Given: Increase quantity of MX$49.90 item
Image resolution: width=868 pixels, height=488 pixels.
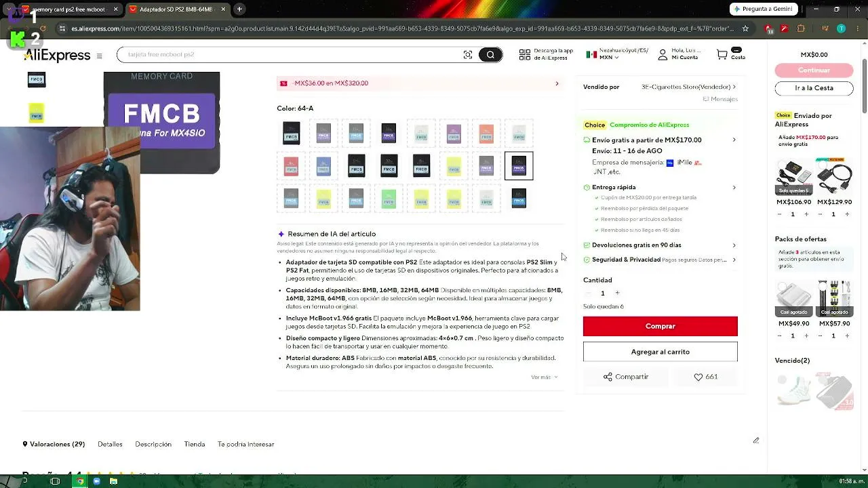Looking at the screenshot, I should point(806,335).
